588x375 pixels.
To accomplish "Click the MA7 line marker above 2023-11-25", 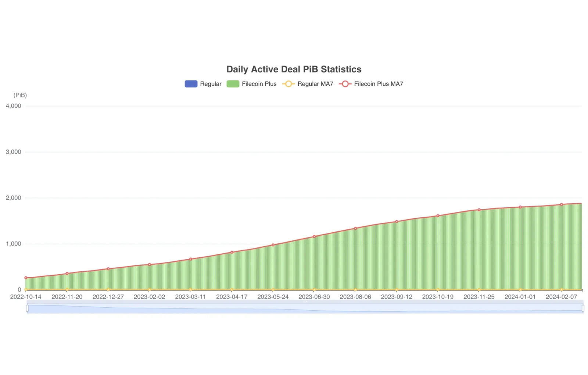I will (x=479, y=210).
